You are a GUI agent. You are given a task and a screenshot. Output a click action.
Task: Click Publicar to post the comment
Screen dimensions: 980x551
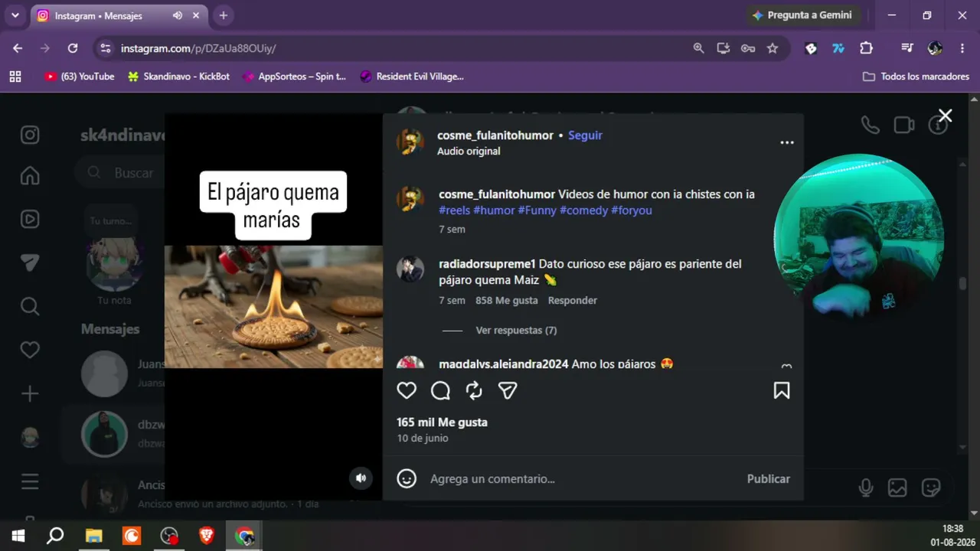(x=768, y=479)
